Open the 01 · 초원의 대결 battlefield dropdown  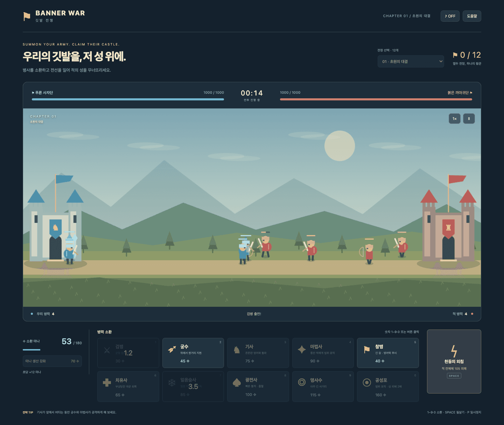(411, 61)
